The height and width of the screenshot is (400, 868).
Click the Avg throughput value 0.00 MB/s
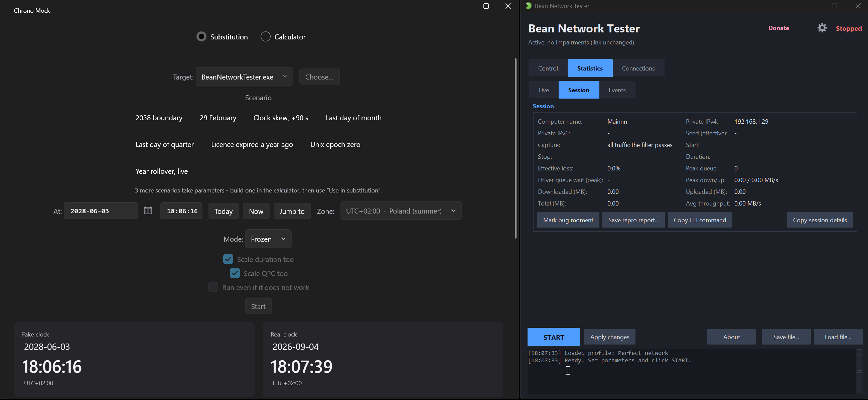pos(747,203)
